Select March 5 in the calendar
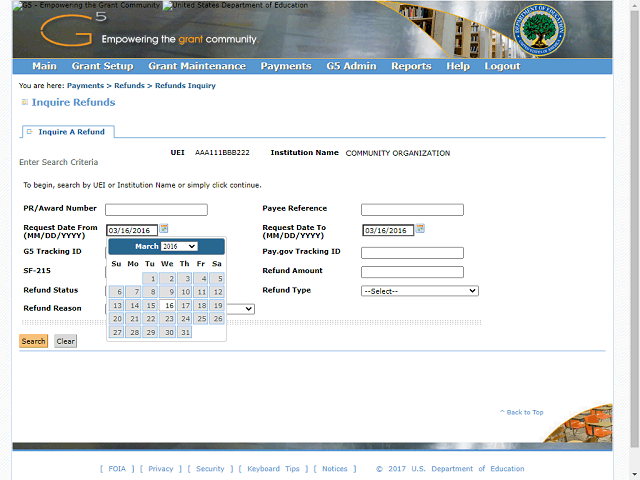640x480 pixels. tap(217, 278)
